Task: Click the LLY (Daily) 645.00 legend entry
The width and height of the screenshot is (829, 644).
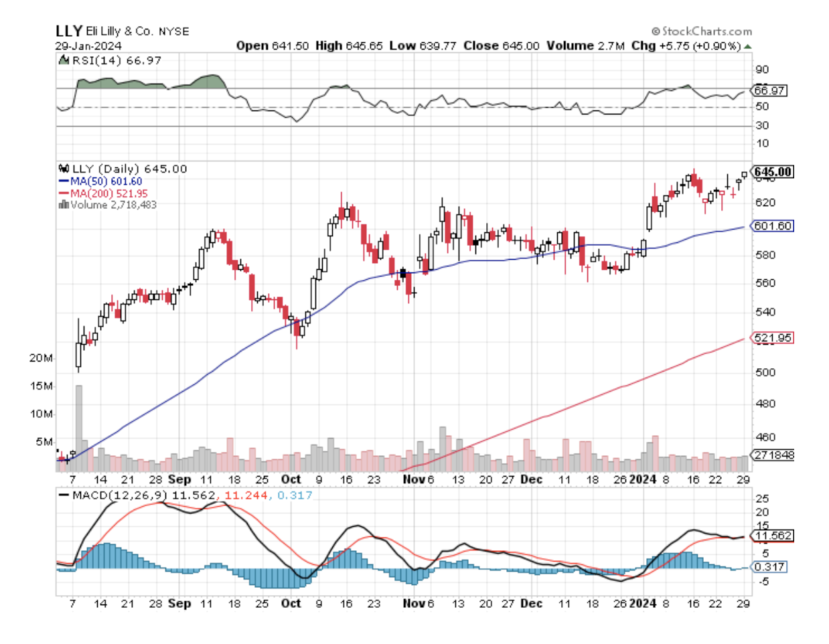Action: click(x=129, y=169)
